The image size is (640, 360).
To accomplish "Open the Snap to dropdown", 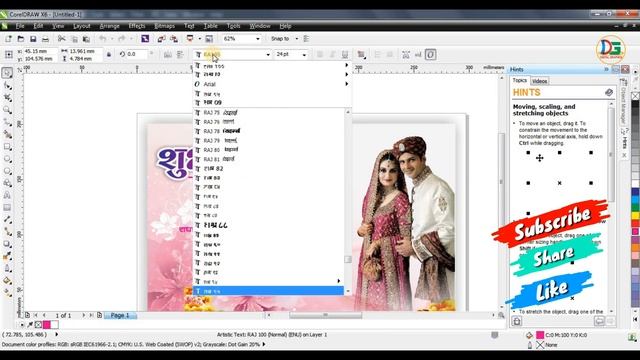I will click(297, 39).
